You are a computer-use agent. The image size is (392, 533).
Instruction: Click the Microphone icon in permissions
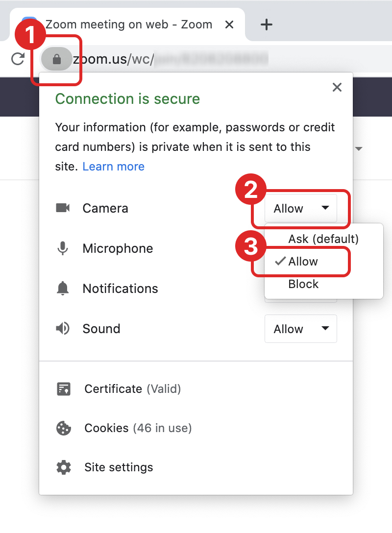tap(63, 248)
